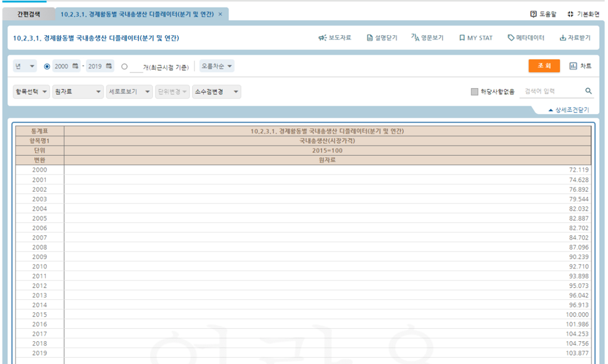Click the search magnifier icon
Image resolution: width=608 pixels, height=364 pixels.
588,91
